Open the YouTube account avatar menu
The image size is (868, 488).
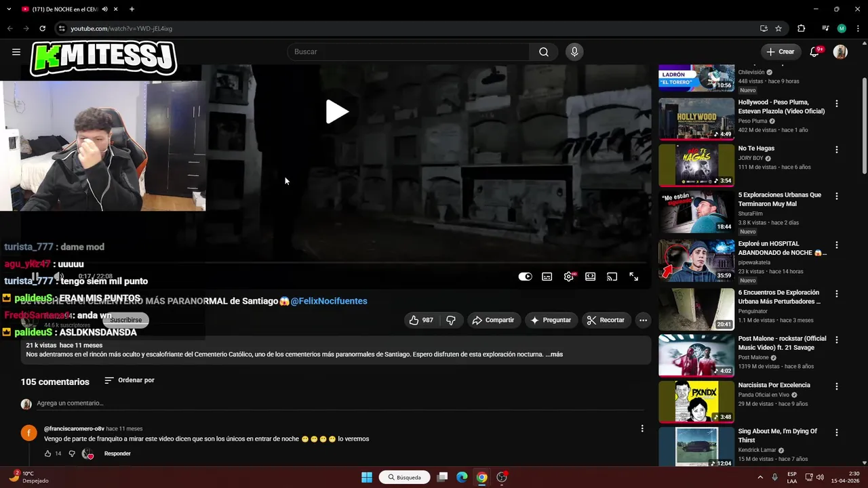[x=840, y=52]
